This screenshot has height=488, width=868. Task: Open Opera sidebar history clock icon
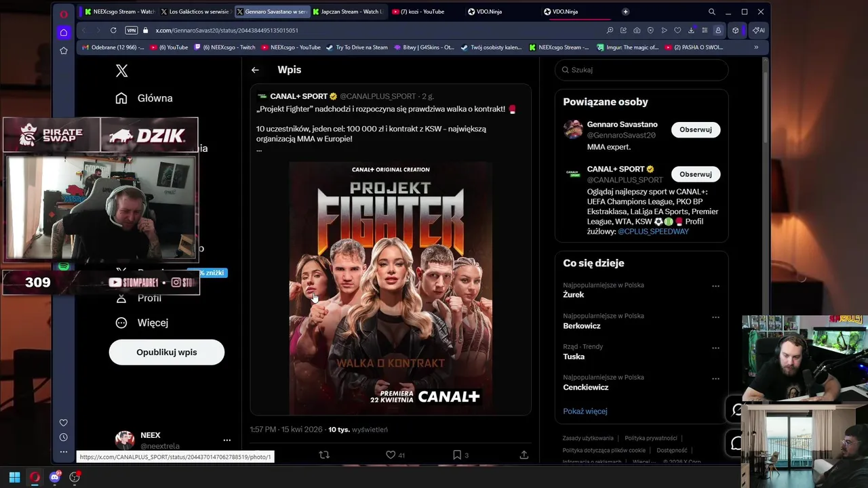click(64, 437)
